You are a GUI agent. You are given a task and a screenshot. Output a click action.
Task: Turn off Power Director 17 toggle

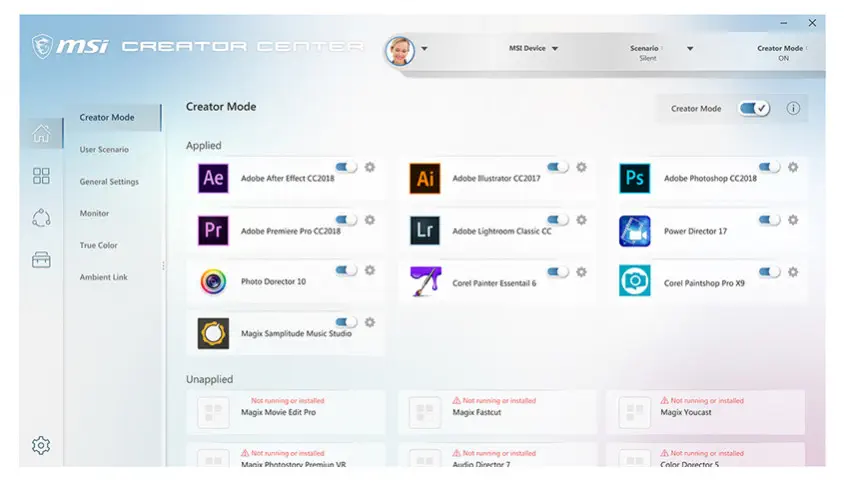pyautogui.click(x=769, y=219)
